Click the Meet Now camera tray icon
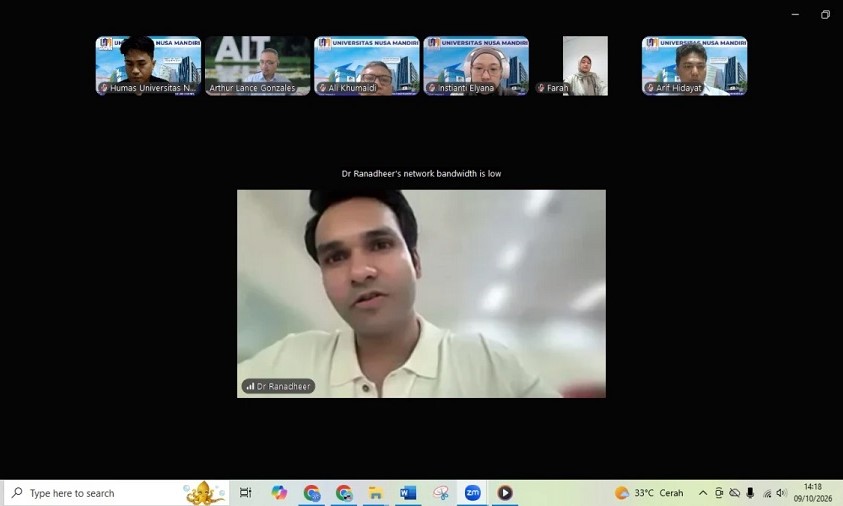The image size is (843, 506). [x=719, y=493]
